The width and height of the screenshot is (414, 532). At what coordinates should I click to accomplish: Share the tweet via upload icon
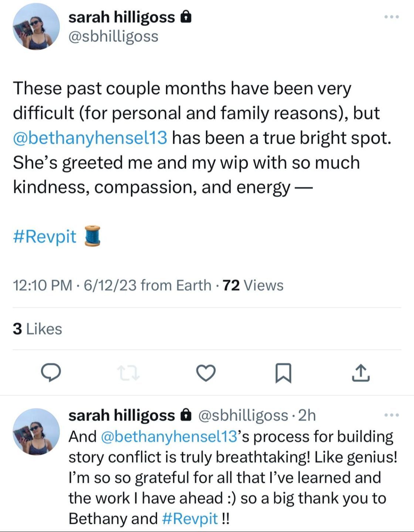click(361, 373)
